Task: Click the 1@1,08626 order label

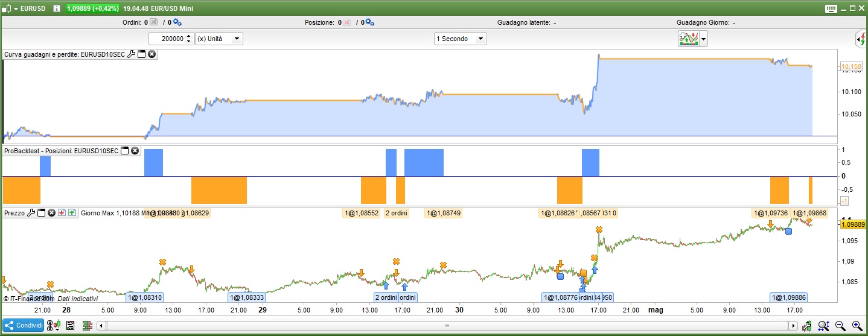Action: click(x=558, y=213)
